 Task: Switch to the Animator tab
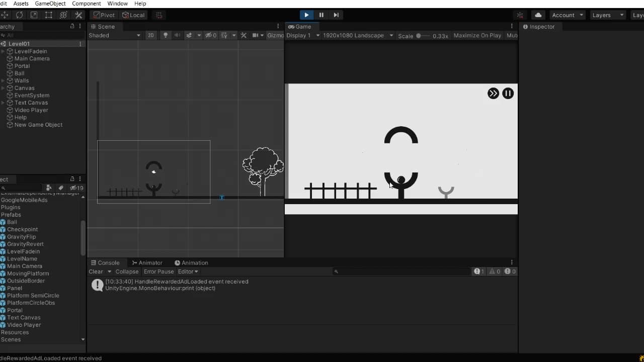tap(146, 262)
